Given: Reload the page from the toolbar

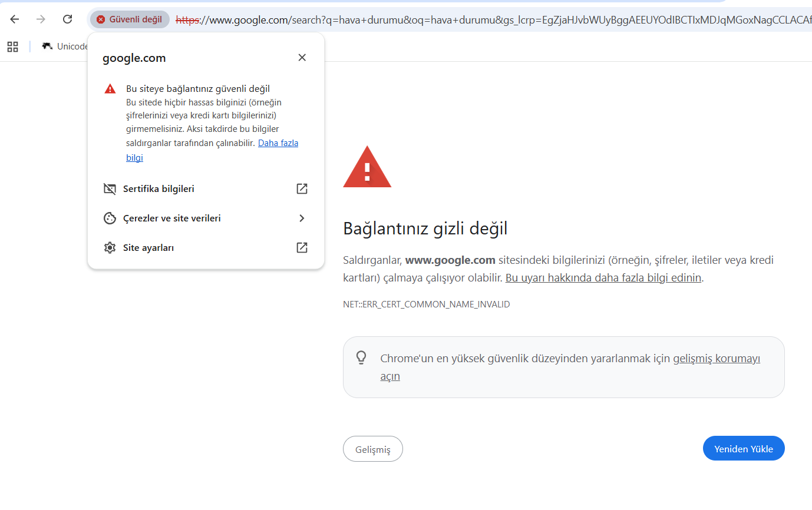Looking at the screenshot, I should 68,19.
